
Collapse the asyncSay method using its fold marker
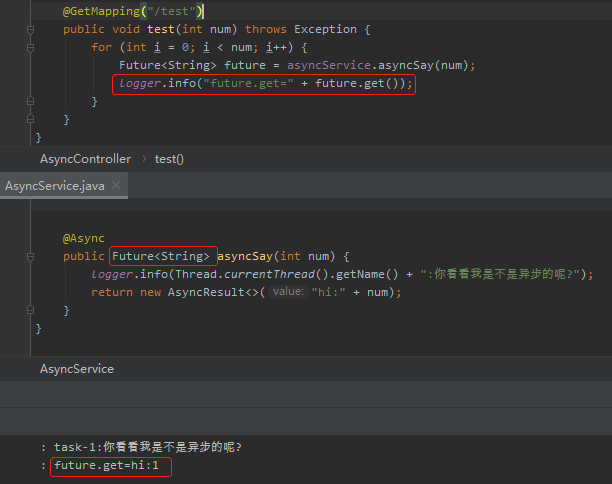(x=30, y=256)
